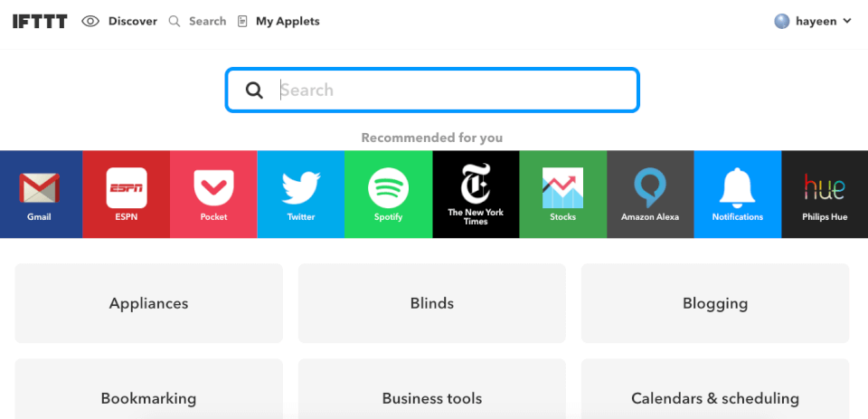Browse the Blogging category
The image size is (868, 419).
pos(715,303)
